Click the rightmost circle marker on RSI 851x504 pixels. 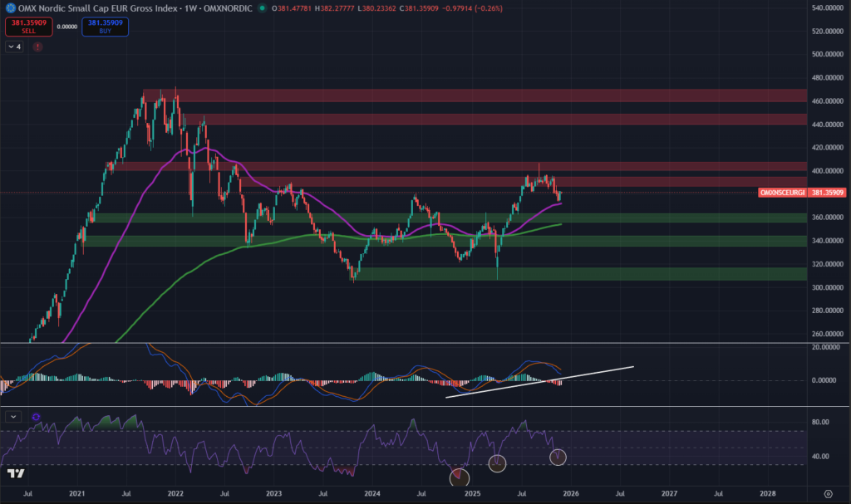[x=558, y=457]
